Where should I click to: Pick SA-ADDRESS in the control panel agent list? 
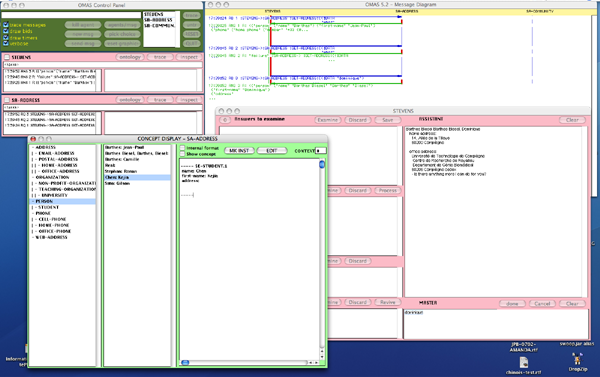158,20
